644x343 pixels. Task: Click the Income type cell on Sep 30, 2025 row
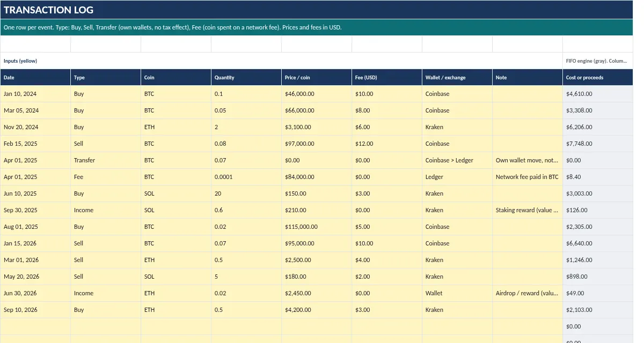106,210
